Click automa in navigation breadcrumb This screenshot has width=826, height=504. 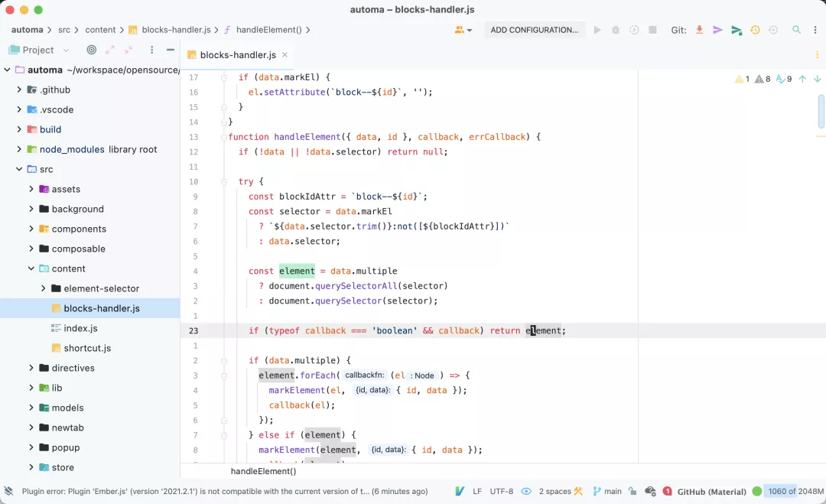(27, 30)
